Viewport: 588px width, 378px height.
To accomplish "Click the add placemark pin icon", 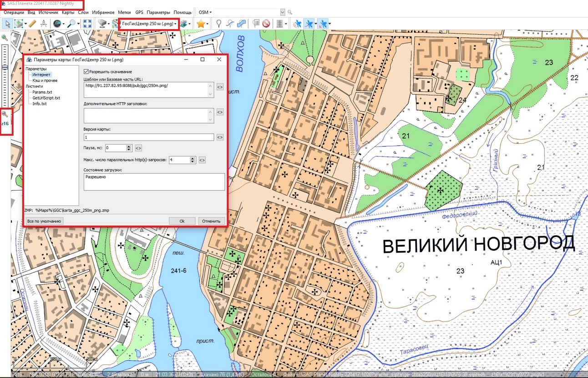I will (219, 24).
